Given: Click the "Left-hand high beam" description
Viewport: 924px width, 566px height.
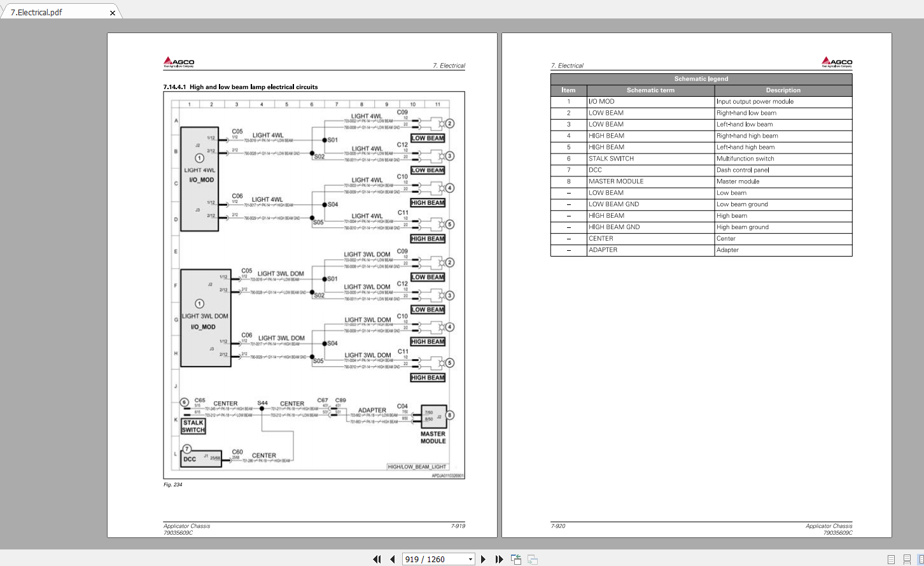Looking at the screenshot, I should (x=746, y=147).
